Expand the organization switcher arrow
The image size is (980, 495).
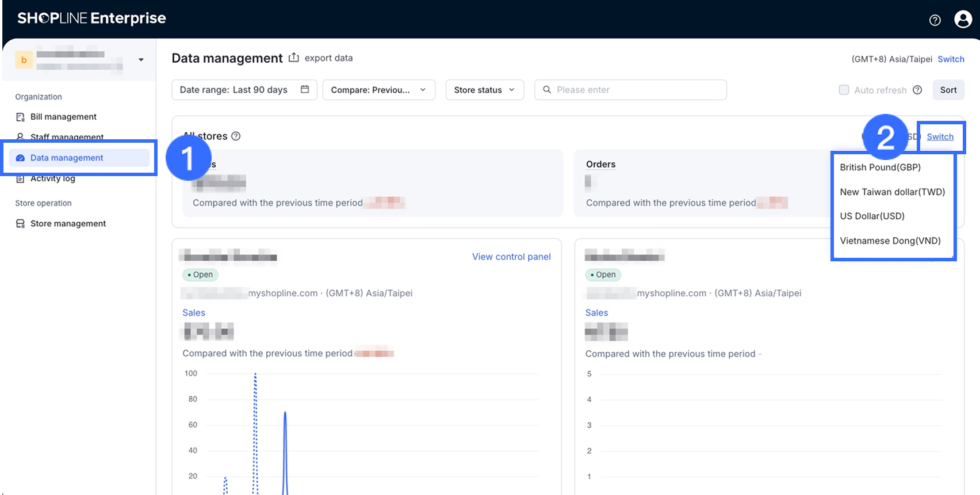point(141,60)
